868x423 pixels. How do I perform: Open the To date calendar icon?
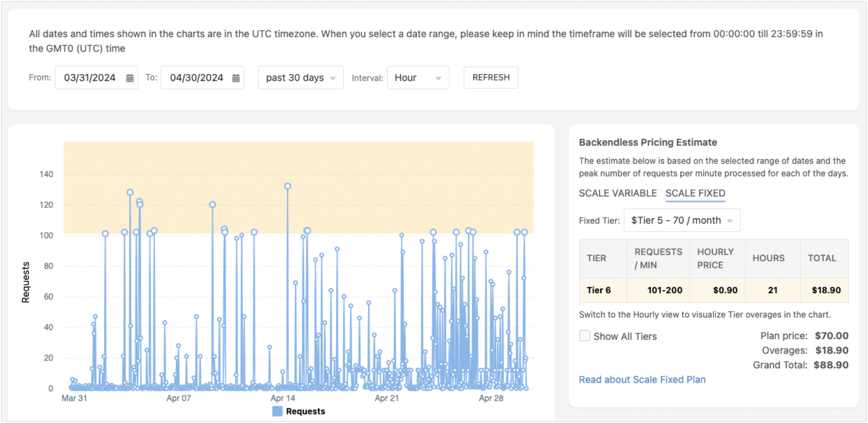(236, 78)
